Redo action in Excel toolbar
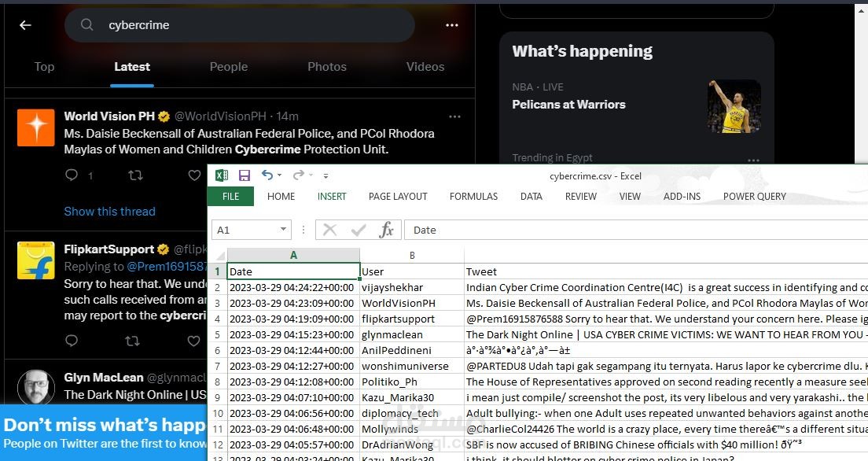868x461 pixels. click(x=299, y=175)
